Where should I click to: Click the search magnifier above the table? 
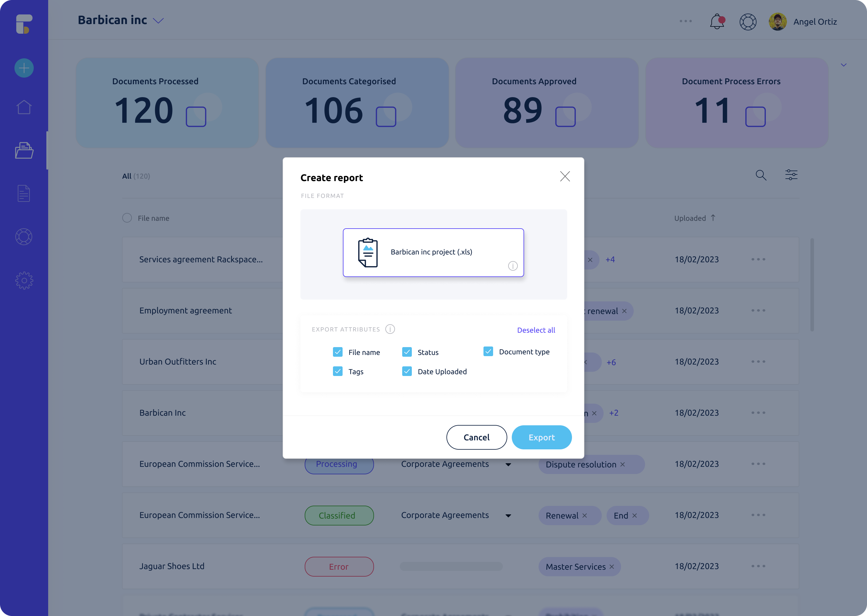click(x=761, y=175)
